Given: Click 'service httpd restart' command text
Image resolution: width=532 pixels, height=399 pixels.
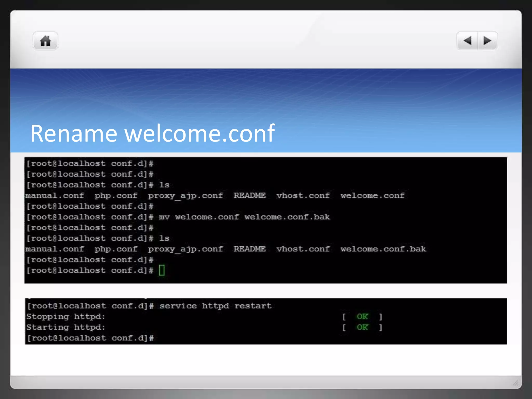Looking at the screenshot, I should point(215,306).
